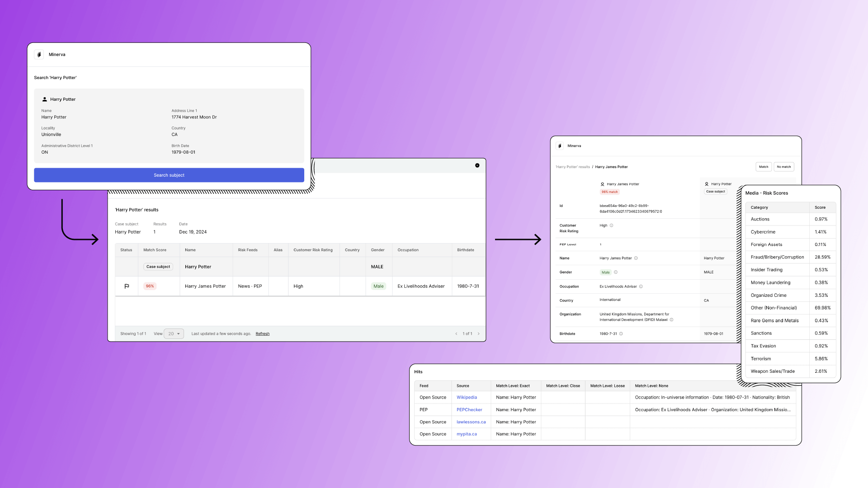Open the PEPChecker source link
The width and height of the screenshot is (868, 488).
pyautogui.click(x=469, y=410)
